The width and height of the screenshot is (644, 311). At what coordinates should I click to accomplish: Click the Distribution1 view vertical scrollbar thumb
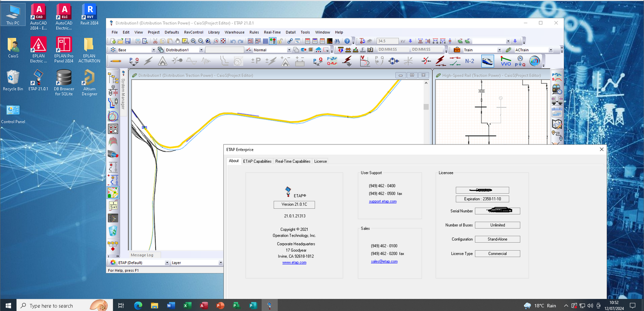click(426, 106)
